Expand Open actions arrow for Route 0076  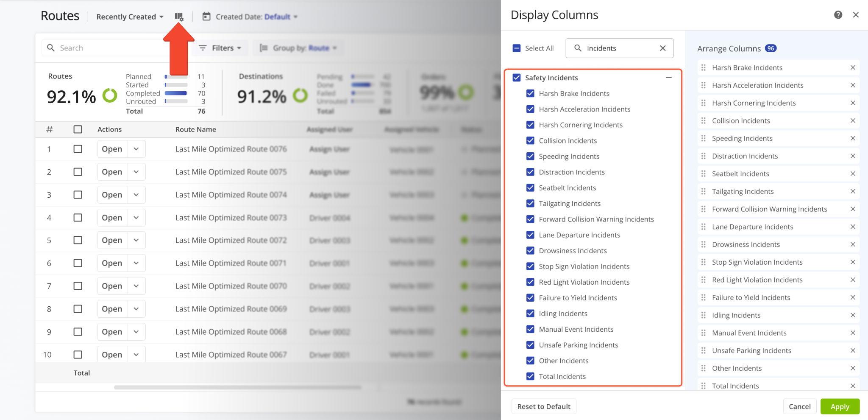click(x=136, y=149)
